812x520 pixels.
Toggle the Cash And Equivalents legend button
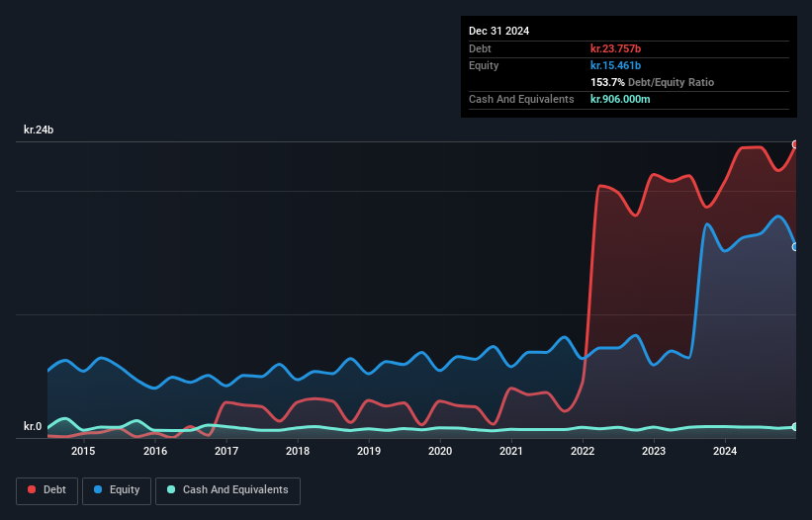point(227,490)
